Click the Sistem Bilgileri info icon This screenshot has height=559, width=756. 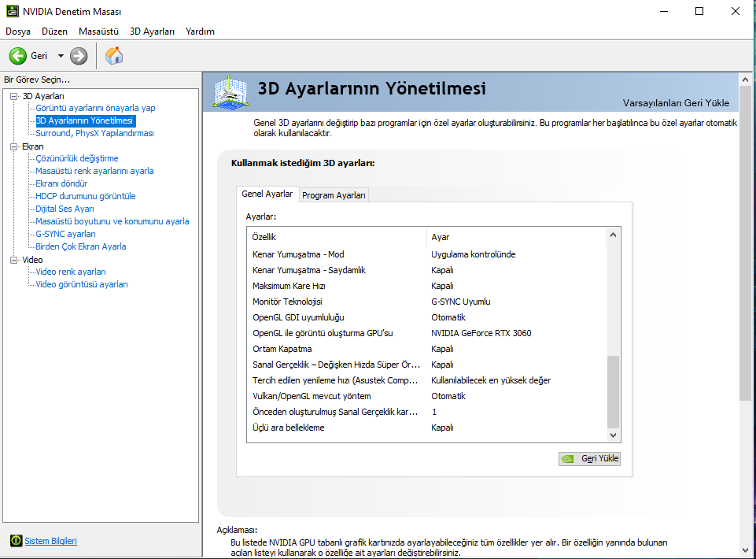click(17, 541)
